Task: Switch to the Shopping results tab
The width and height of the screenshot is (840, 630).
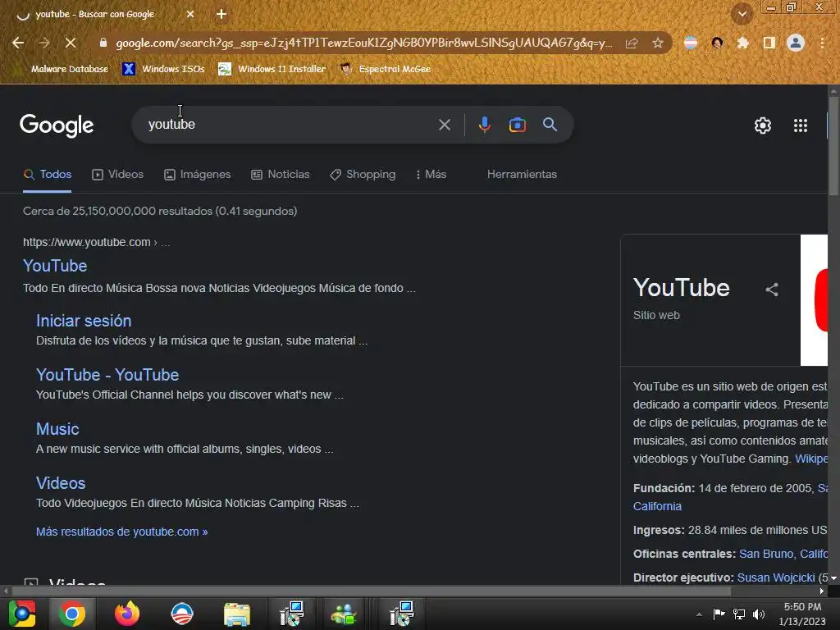Action: [363, 175]
